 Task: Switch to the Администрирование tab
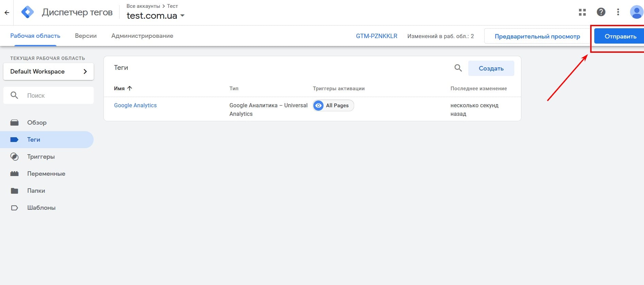pyautogui.click(x=142, y=36)
